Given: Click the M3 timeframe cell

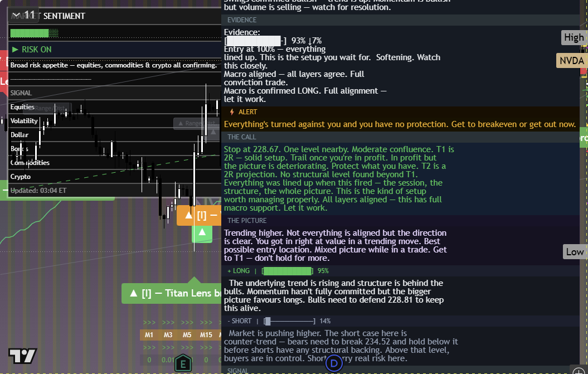Looking at the screenshot, I should point(168,334).
